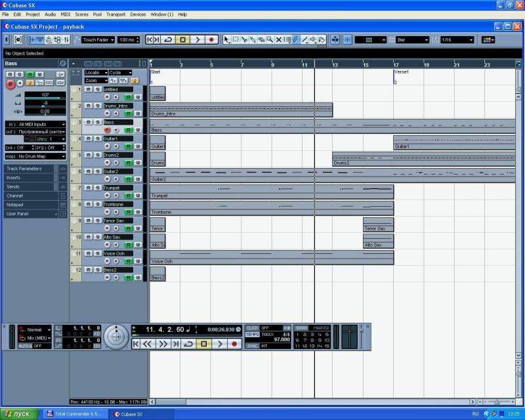Open the MIDI output device dropdown

point(35,132)
